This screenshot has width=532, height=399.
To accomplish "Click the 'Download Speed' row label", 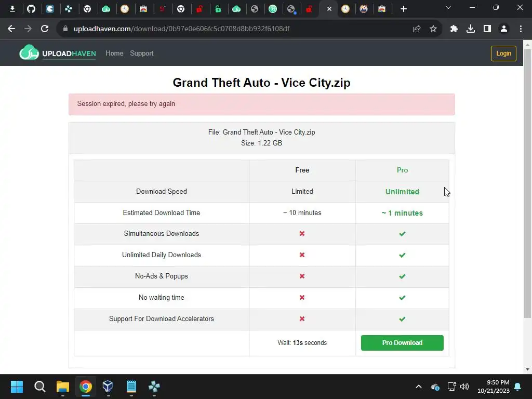I will 162,191.
